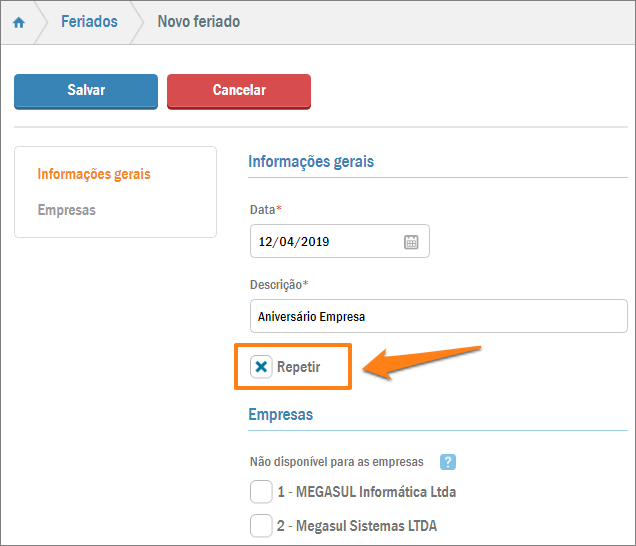Uncheck the Repetir checkbox
The height and width of the screenshot is (546, 636).
click(x=261, y=367)
